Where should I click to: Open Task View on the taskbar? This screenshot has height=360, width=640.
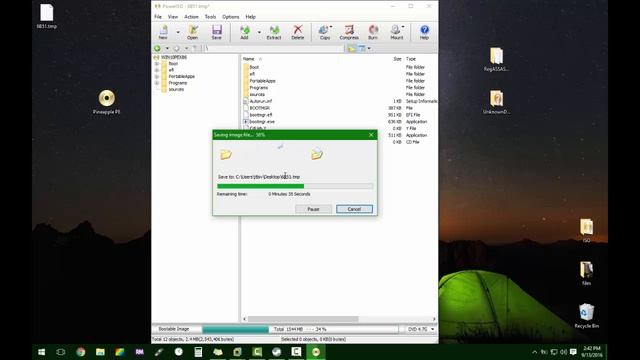tap(61, 352)
